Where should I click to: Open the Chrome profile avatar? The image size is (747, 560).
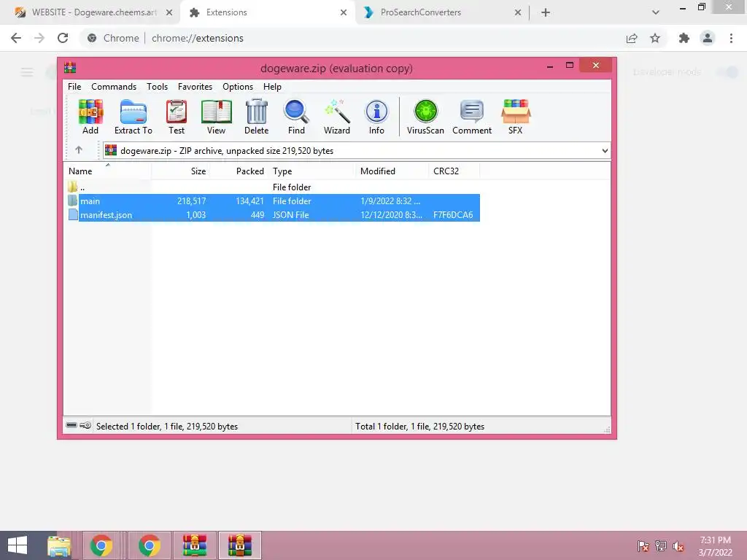(708, 38)
